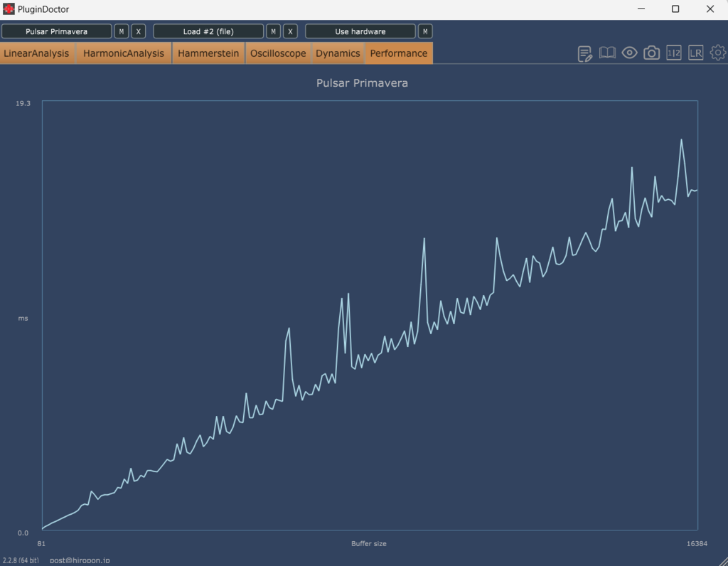Image resolution: width=728 pixels, height=566 pixels.
Task: Switch to the HarmonicAnalysis tab
Action: pyautogui.click(x=124, y=53)
